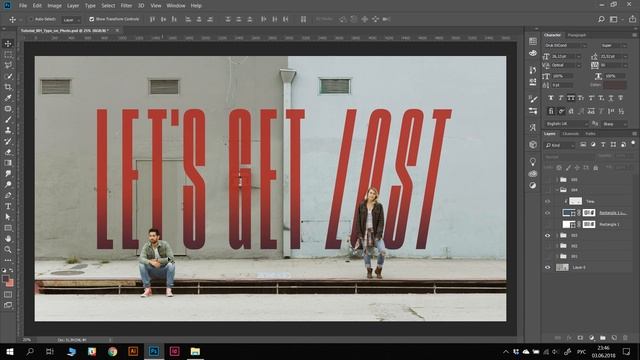640x360 pixels.
Task: Collapse the expanded group 004
Action: (x=557, y=190)
